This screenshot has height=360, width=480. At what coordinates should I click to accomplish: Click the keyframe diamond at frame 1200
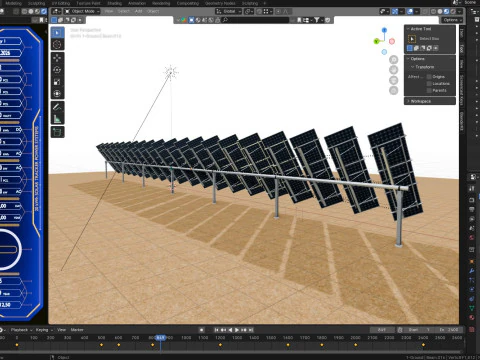tap(220, 345)
